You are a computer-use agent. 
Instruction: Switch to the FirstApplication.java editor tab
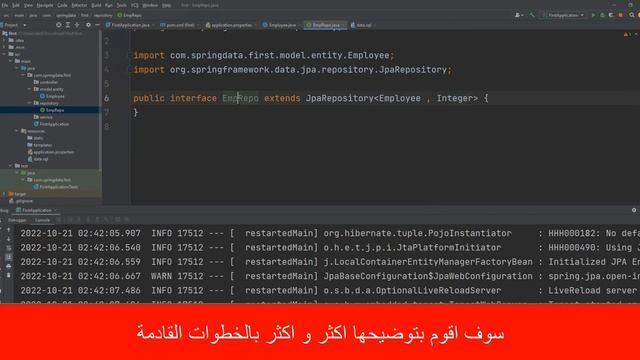point(130,25)
